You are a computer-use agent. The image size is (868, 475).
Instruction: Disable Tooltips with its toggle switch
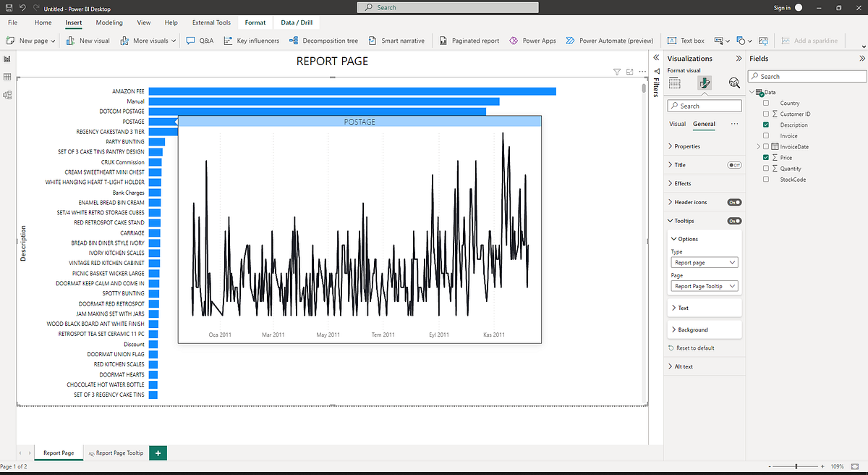click(x=733, y=220)
